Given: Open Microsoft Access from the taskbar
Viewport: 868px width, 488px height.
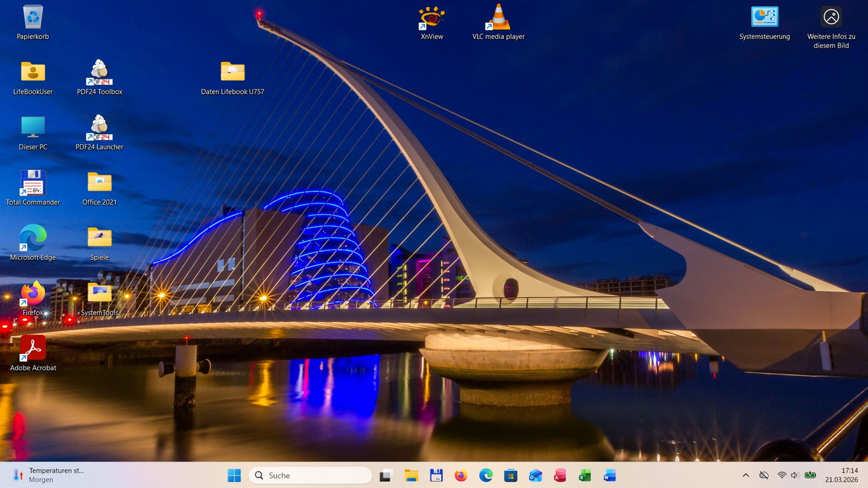Looking at the screenshot, I should pos(560,475).
